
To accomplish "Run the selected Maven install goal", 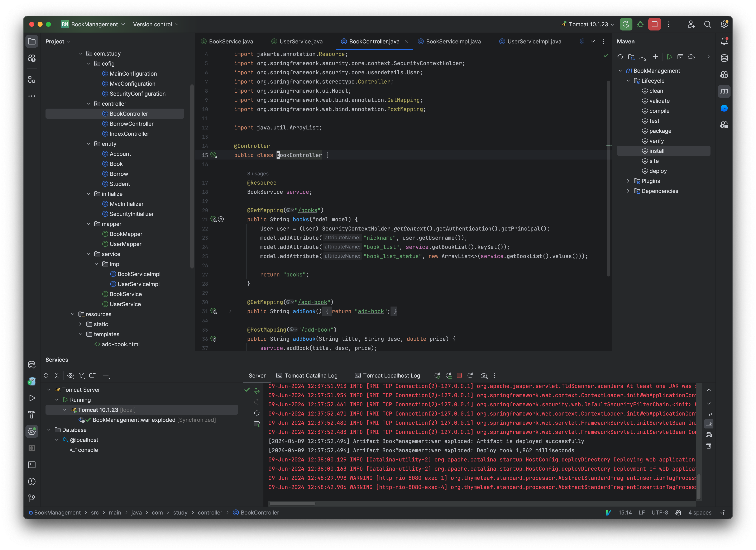I will [x=670, y=57].
